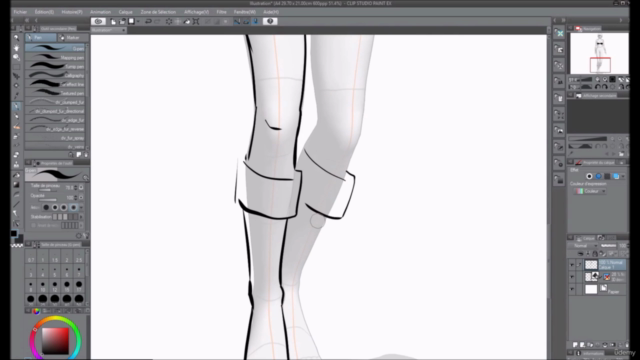Click the delete sub tool trash icon

coord(86,155)
